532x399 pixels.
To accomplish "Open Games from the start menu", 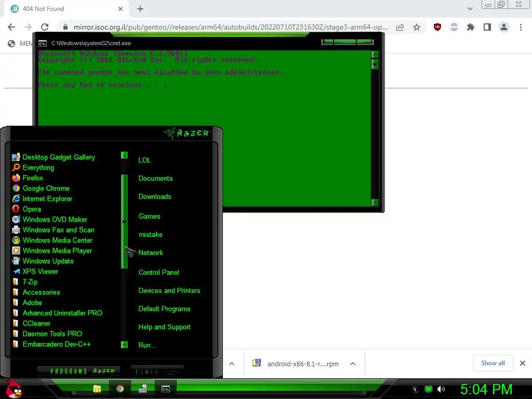I will coord(149,217).
